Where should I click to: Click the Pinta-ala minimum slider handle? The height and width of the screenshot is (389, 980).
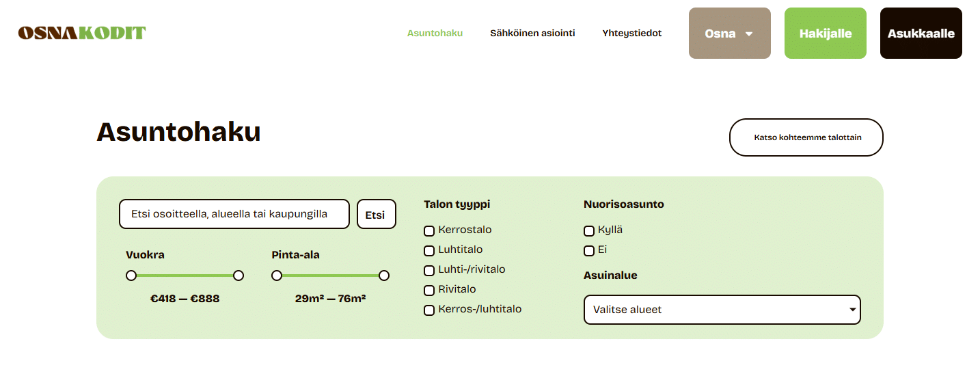click(277, 276)
